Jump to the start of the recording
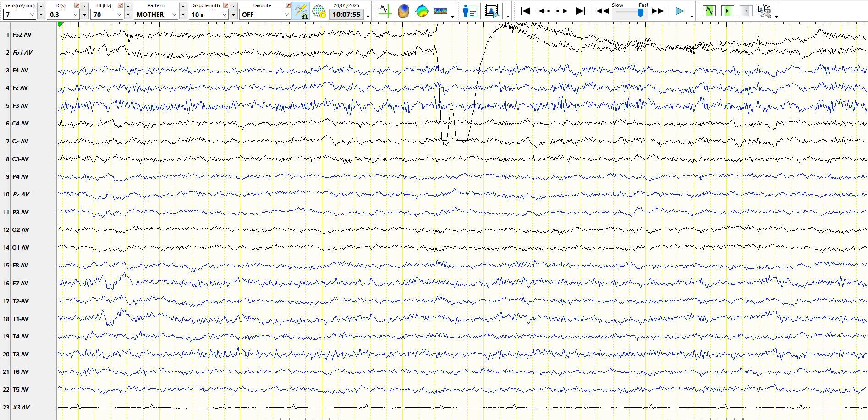The height and width of the screenshot is (420, 868). tap(526, 11)
